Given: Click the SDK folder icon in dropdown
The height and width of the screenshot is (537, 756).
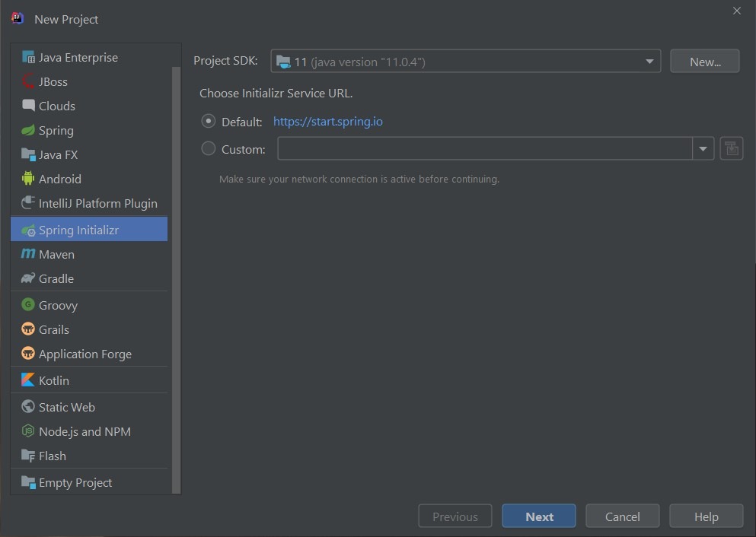Looking at the screenshot, I should 283,62.
